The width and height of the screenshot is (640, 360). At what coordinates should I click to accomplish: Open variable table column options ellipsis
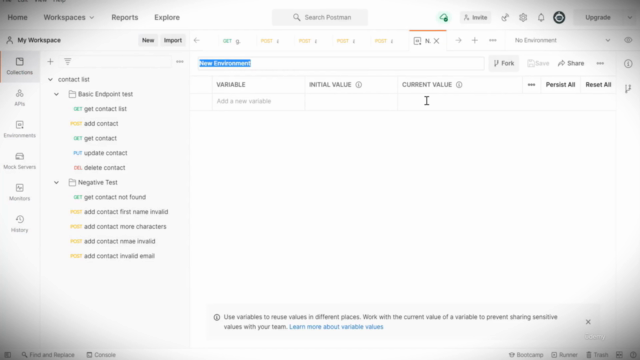531,84
